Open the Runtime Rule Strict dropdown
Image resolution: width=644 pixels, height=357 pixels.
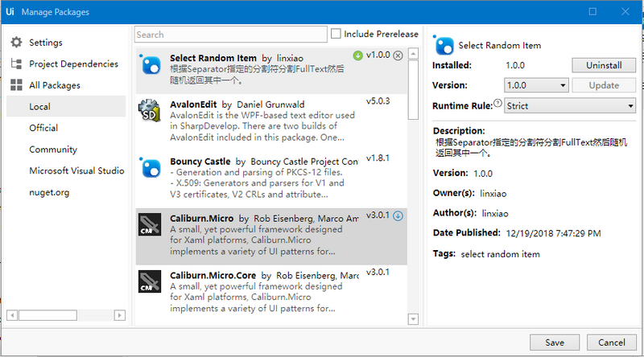(570, 106)
